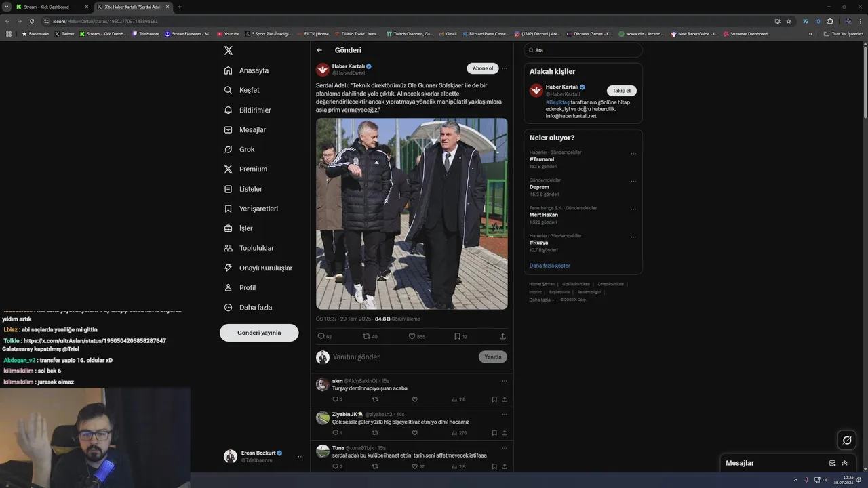The height and width of the screenshot is (488, 868).
Task: Open Youtube bookmark in bookmarks bar
Action: point(229,33)
